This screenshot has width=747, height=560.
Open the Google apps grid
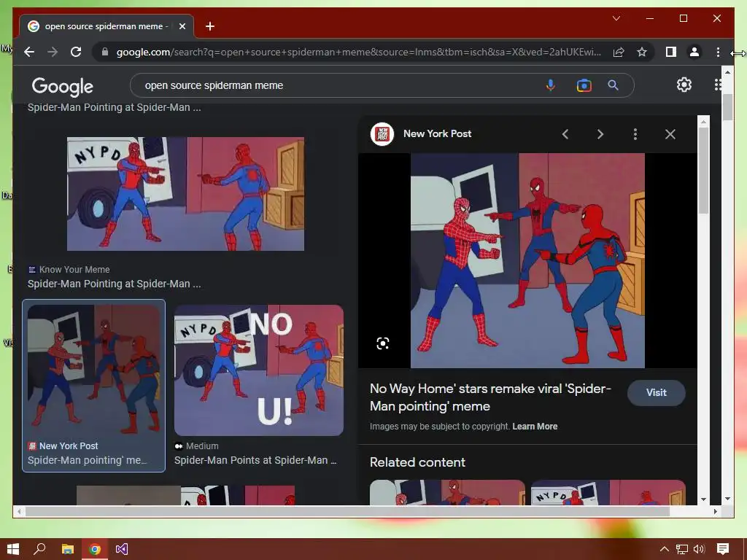point(718,85)
